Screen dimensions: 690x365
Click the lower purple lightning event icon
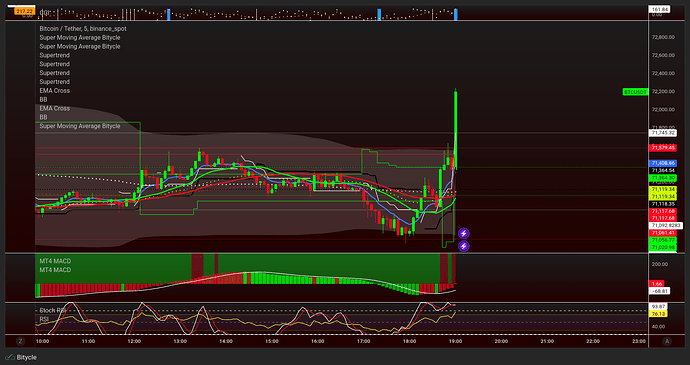pos(463,246)
